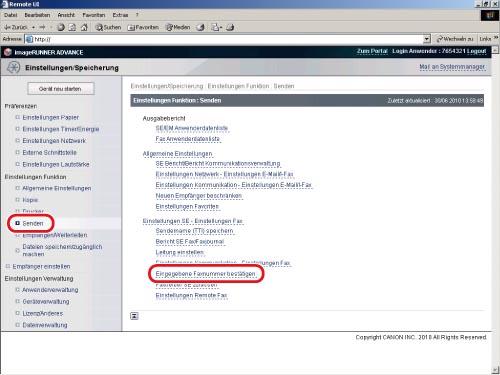Screen dimensions: 500x375
Task: Open the Suchen search toolbar button
Action: coord(108,27)
